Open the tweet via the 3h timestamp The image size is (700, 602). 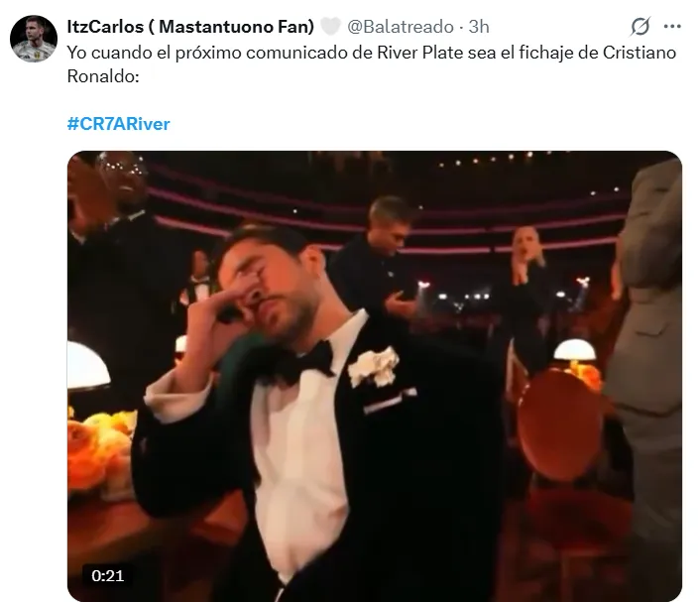point(479,27)
